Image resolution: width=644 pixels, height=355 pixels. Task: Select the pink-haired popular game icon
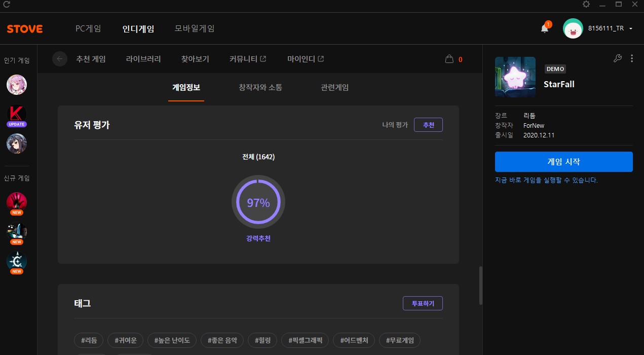pyautogui.click(x=17, y=84)
